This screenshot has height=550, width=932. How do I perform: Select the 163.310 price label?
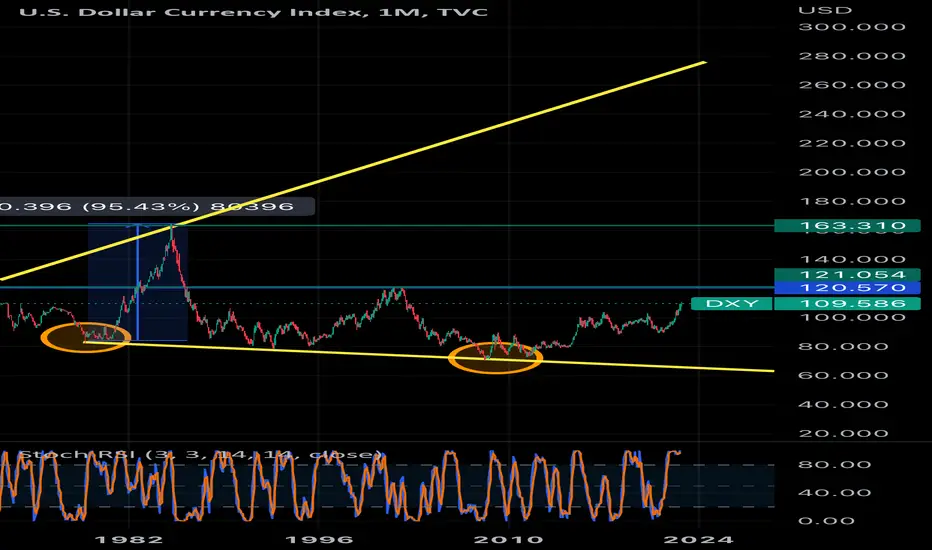coord(847,225)
